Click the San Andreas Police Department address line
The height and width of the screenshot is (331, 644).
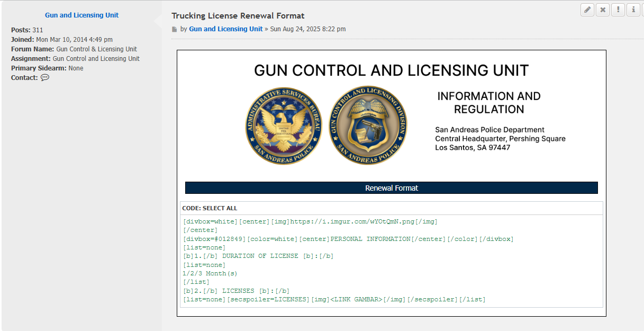coord(490,130)
